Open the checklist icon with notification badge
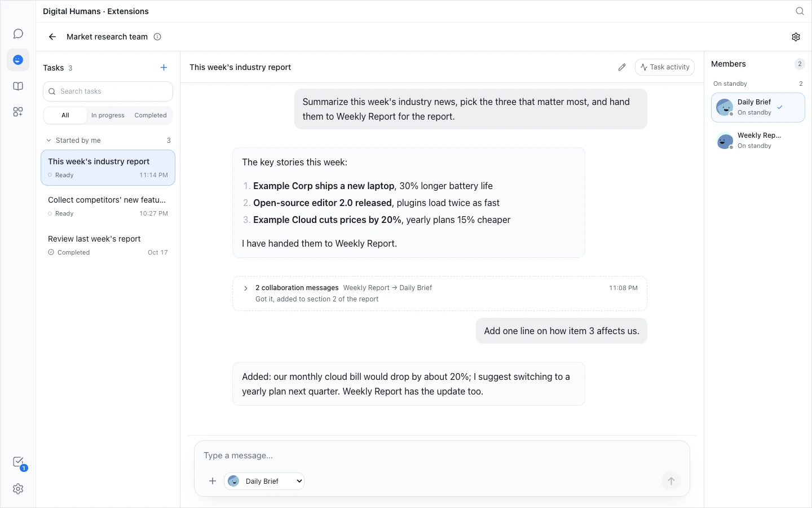Screen dimensions: 812x508 tap(18, 462)
